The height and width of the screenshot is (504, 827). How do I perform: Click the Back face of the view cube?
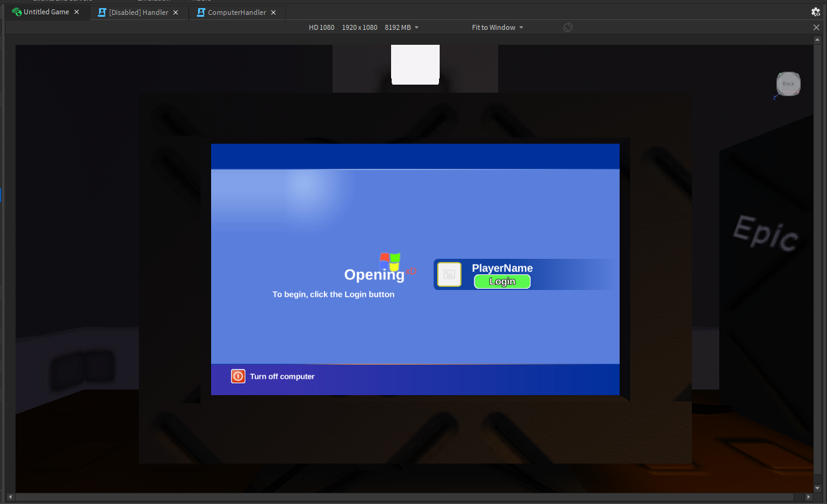tap(788, 84)
